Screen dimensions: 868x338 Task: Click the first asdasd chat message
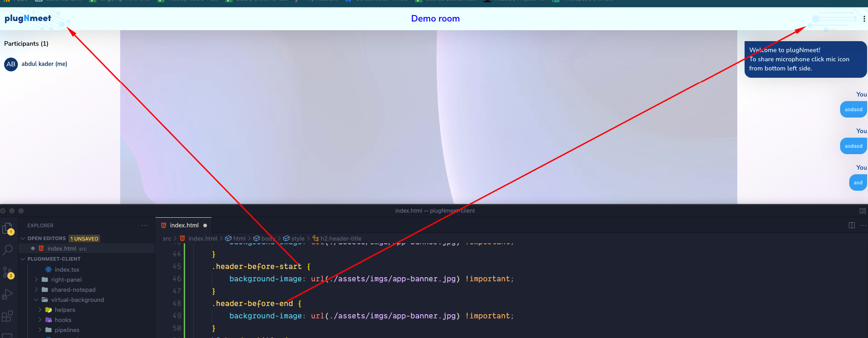(853, 109)
